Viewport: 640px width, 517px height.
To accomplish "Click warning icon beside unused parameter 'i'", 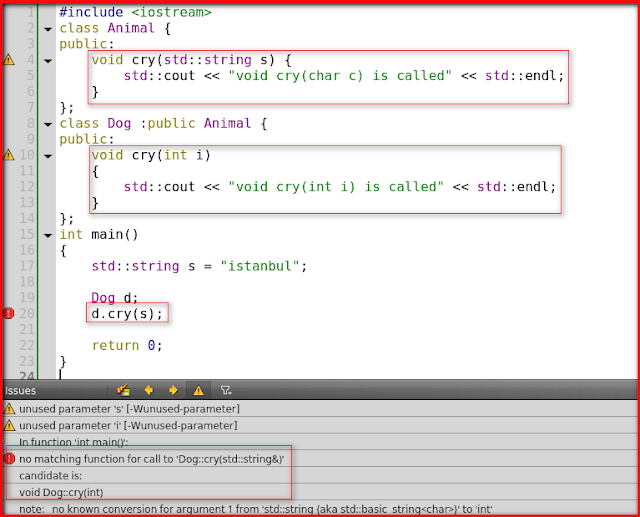I will 9,426.
